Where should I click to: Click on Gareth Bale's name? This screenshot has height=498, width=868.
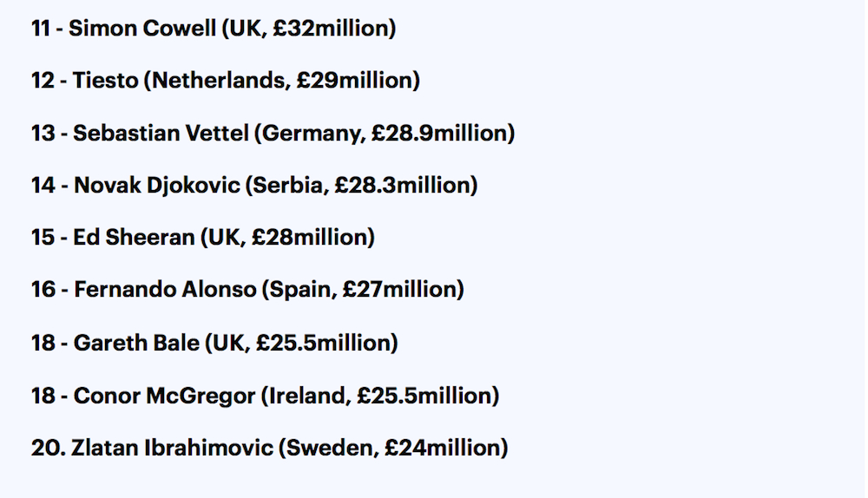135,343
